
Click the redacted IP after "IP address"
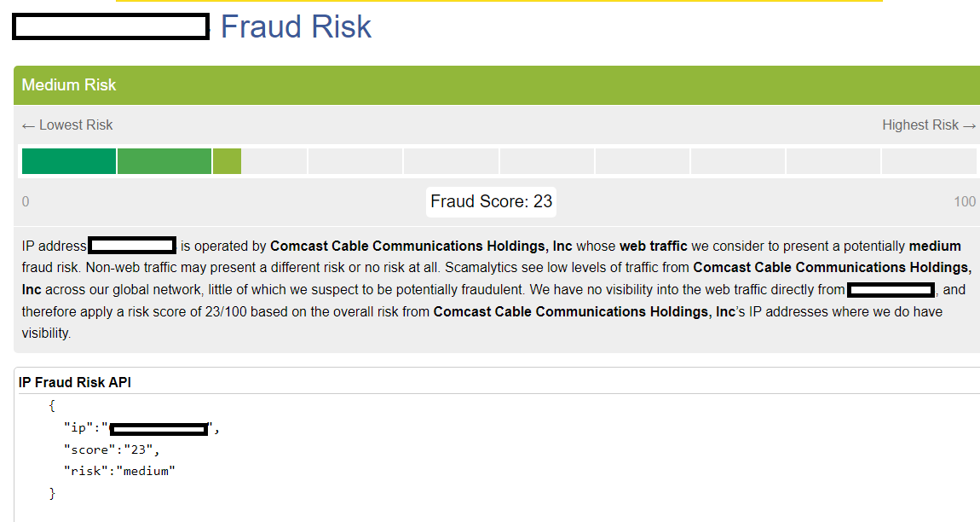[132, 246]
